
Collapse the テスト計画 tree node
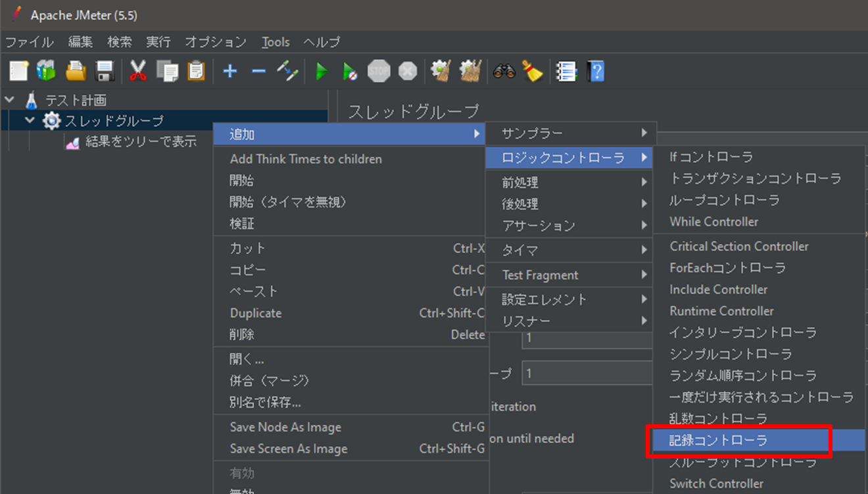point(9,100)
